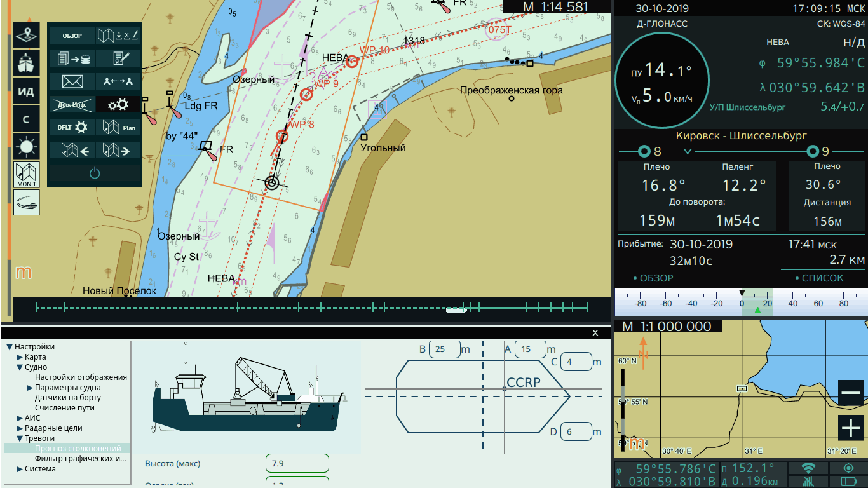
Task: Toggle the MONIT chart monitoring mode
Action: click(x=26, y=175)
